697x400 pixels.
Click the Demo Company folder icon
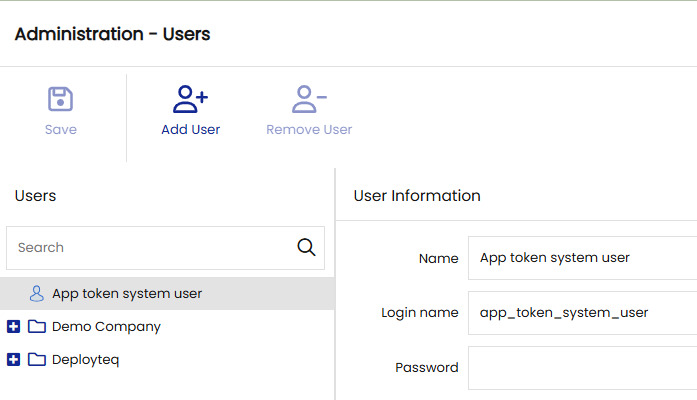coord(37,327)
